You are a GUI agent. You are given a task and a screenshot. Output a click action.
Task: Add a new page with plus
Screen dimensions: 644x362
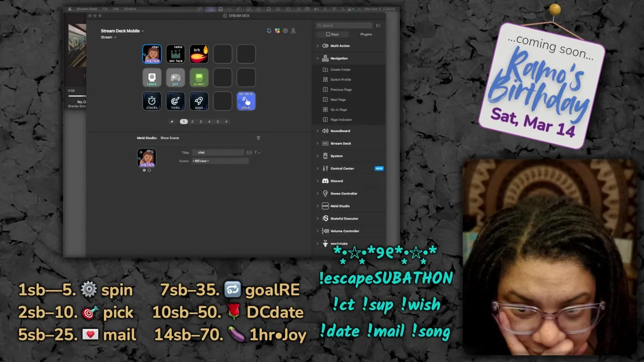tap(226, 122)
